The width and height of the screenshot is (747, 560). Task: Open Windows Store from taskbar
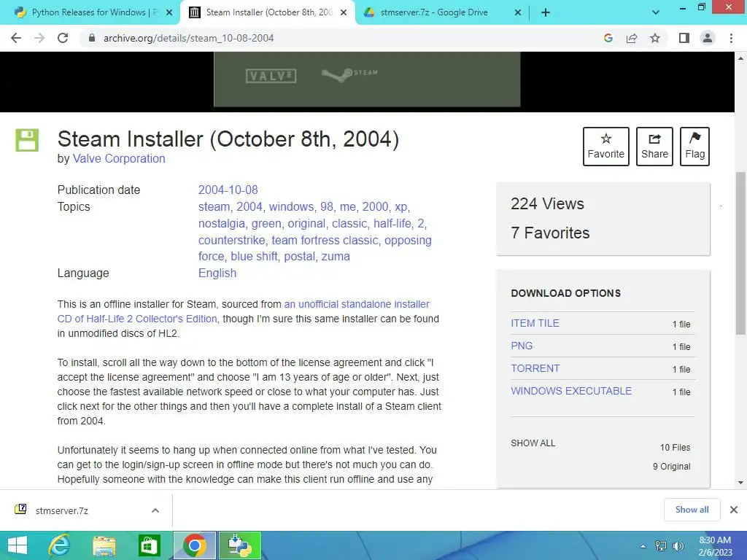(149, 545)
